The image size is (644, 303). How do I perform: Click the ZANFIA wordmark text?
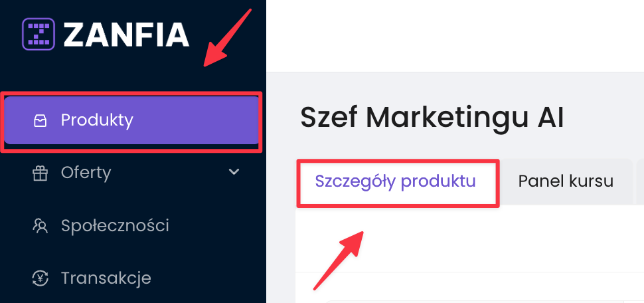click(126, 34)
